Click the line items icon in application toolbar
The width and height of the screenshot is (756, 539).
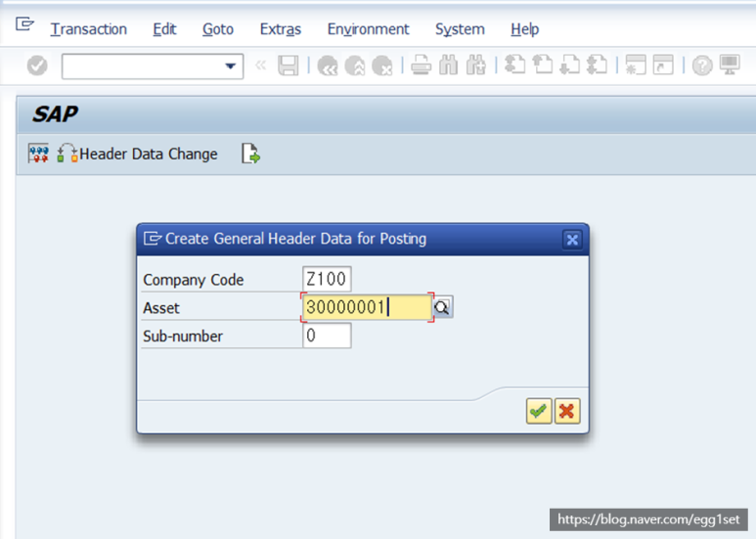coord(38,154)
